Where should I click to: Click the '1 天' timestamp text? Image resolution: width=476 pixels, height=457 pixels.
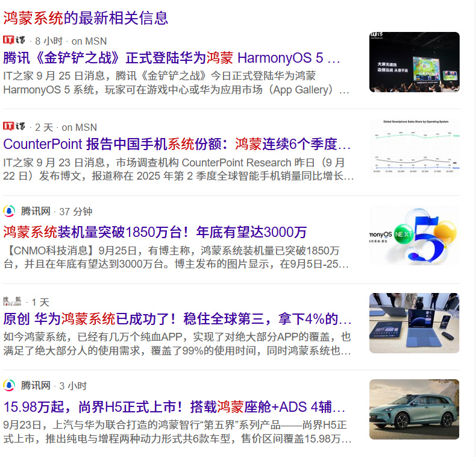[40, 302]
